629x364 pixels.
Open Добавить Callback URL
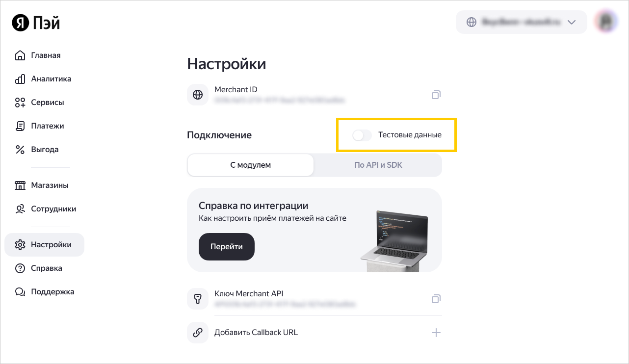pos(314,333)
